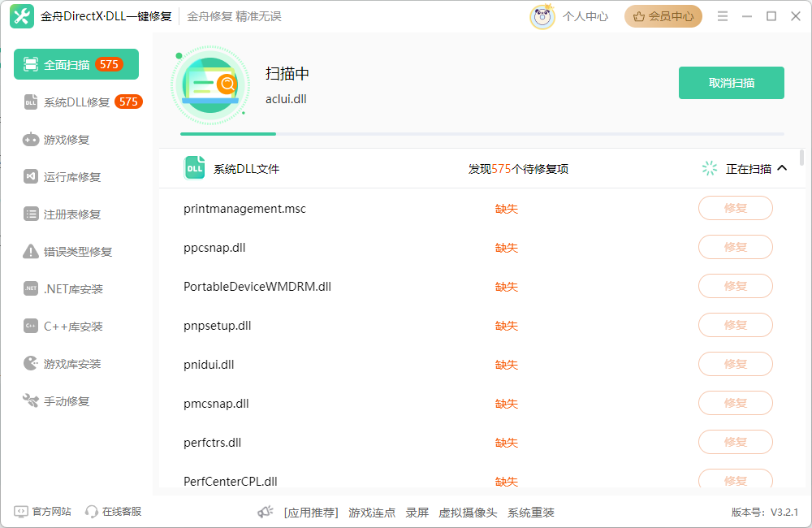Click 修复 for ppcsnap.dll

[735, 247]
